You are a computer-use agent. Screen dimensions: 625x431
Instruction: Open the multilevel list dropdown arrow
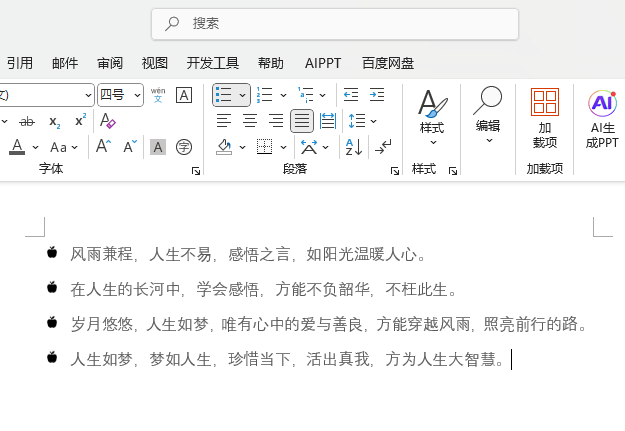click(x=322, y=95)
